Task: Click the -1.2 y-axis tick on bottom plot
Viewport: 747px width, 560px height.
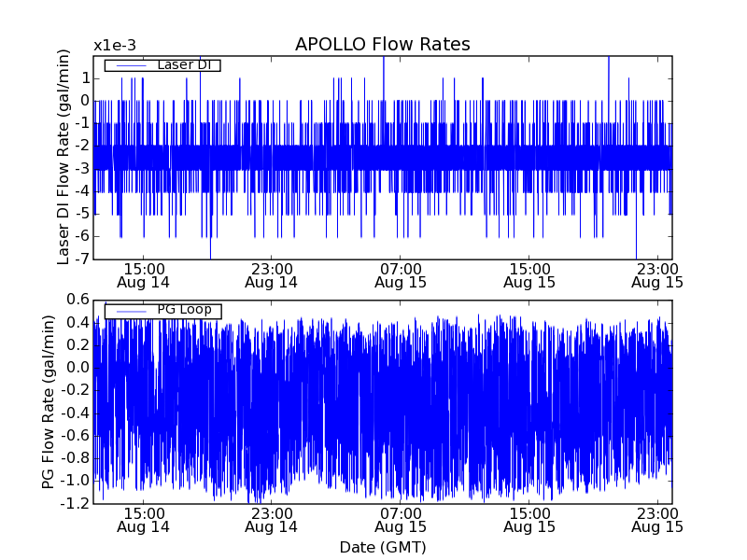Action: (x=75, y=503)
